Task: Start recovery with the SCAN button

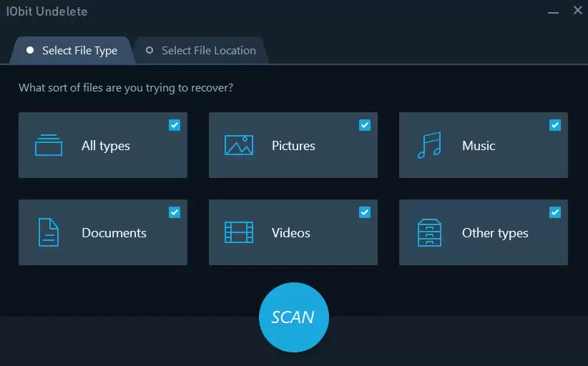Action: point(293,317)
